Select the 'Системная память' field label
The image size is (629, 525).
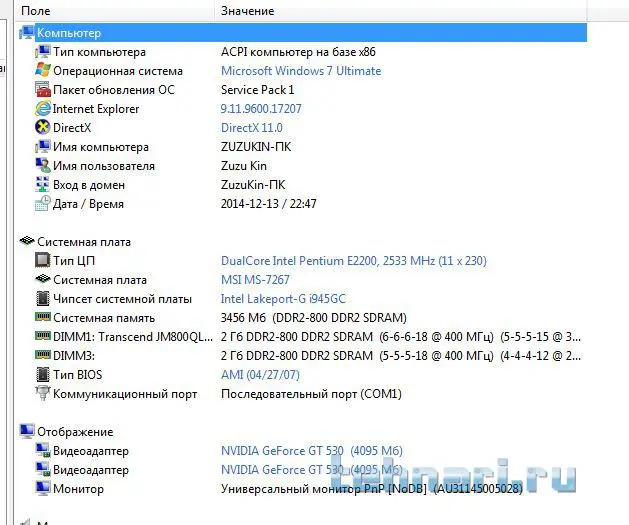point(103,318)
